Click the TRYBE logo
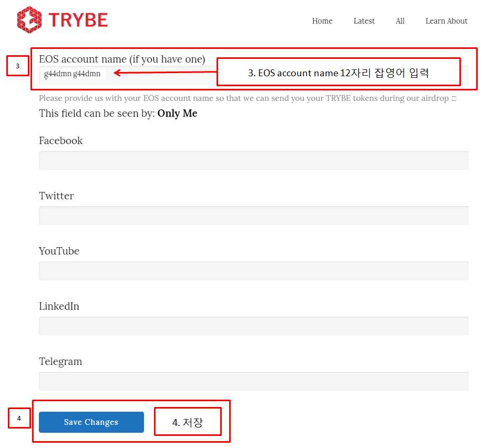The height and width of the screenshot is (448, 483). 63,20
